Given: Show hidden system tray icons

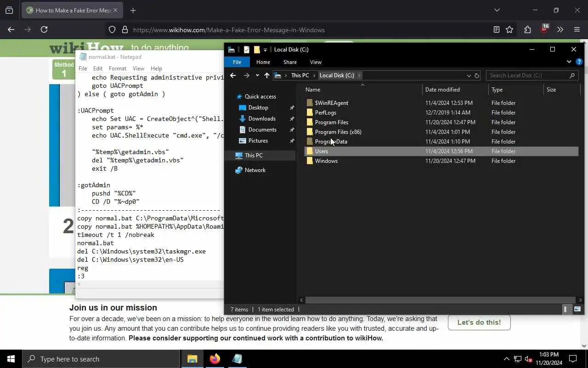Looking at the screenshot, I should click(507, 359).
